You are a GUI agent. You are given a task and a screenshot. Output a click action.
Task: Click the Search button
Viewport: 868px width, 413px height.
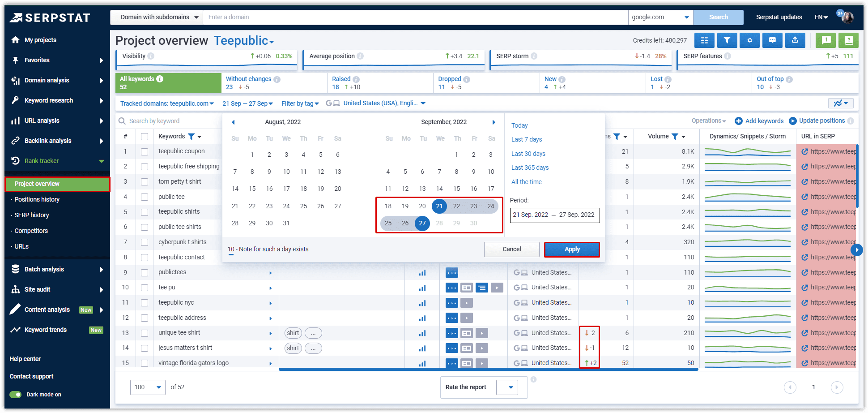point(718,17)
